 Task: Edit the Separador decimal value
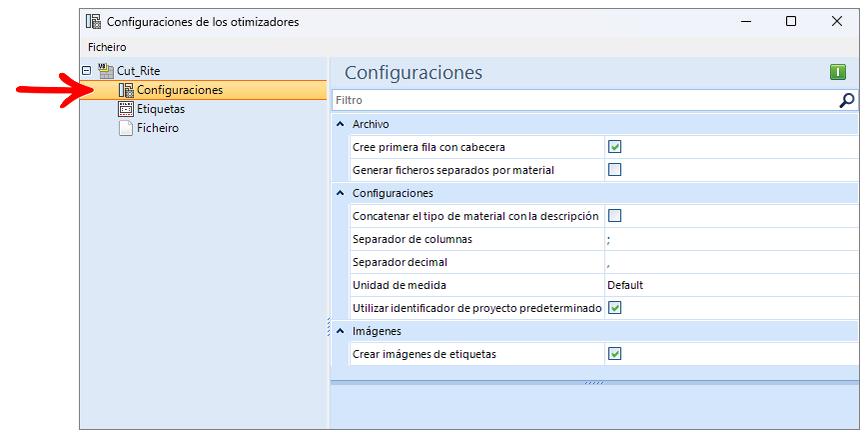731,262
